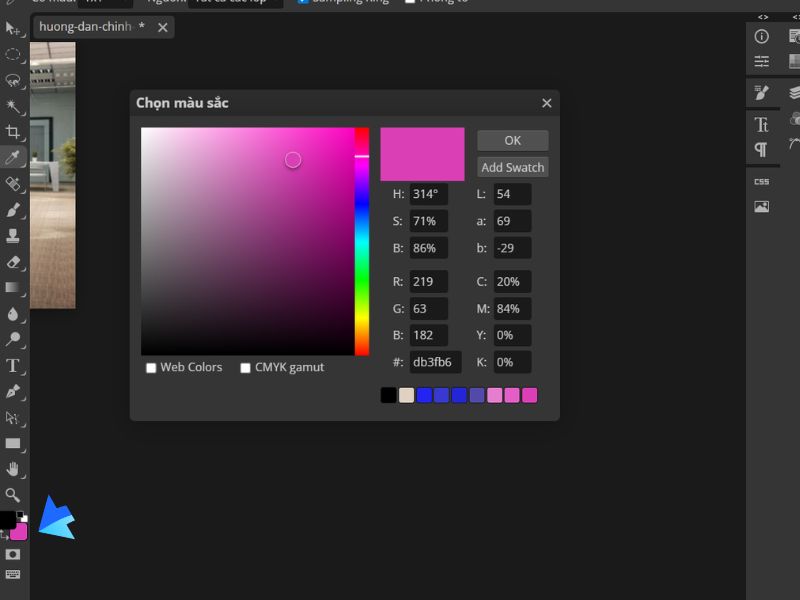800x600 pixels.
Task: Open the Brush settings panel icon
Action: pyautogui.click(x=761, y=92)
